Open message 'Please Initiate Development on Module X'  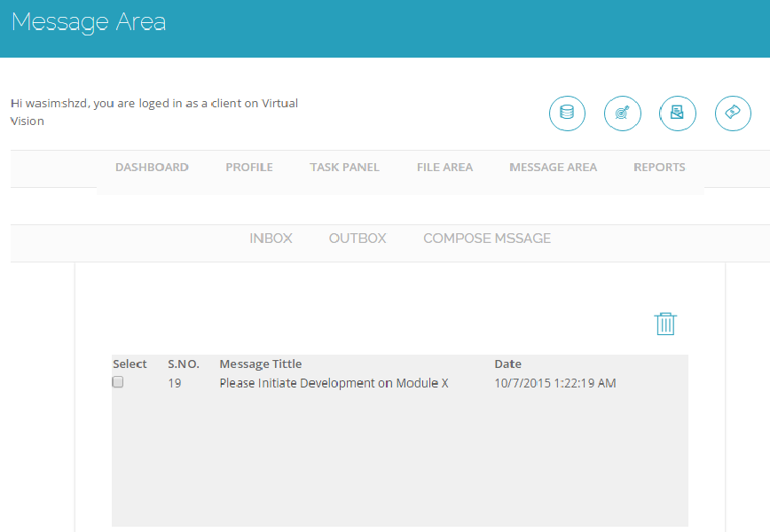[334, 384]
